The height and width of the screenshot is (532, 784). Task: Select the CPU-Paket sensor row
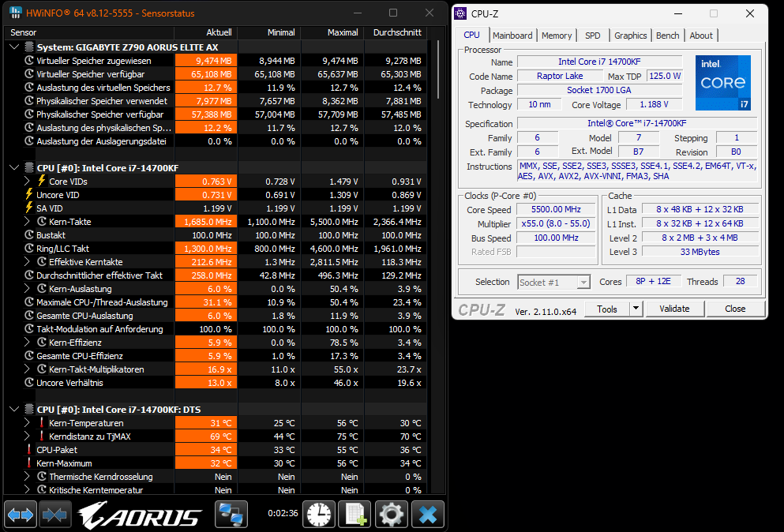pyautogui.click(x=217, y=449)
